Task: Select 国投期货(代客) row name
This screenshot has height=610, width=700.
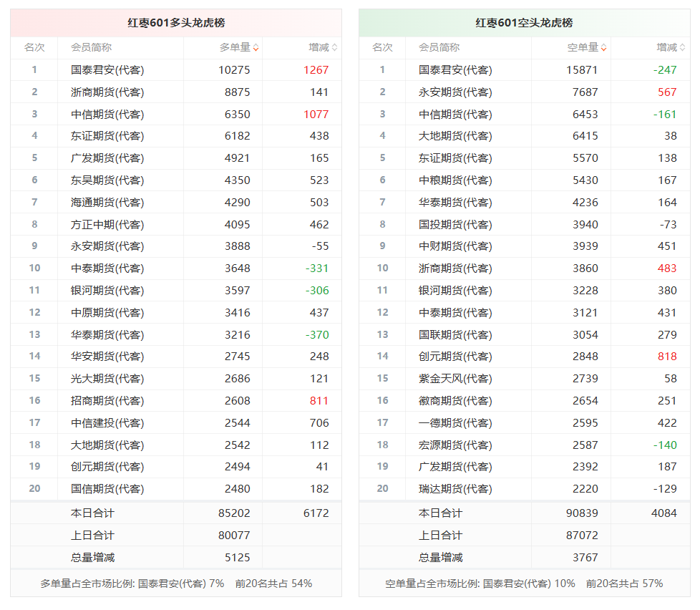Action: 455,225
